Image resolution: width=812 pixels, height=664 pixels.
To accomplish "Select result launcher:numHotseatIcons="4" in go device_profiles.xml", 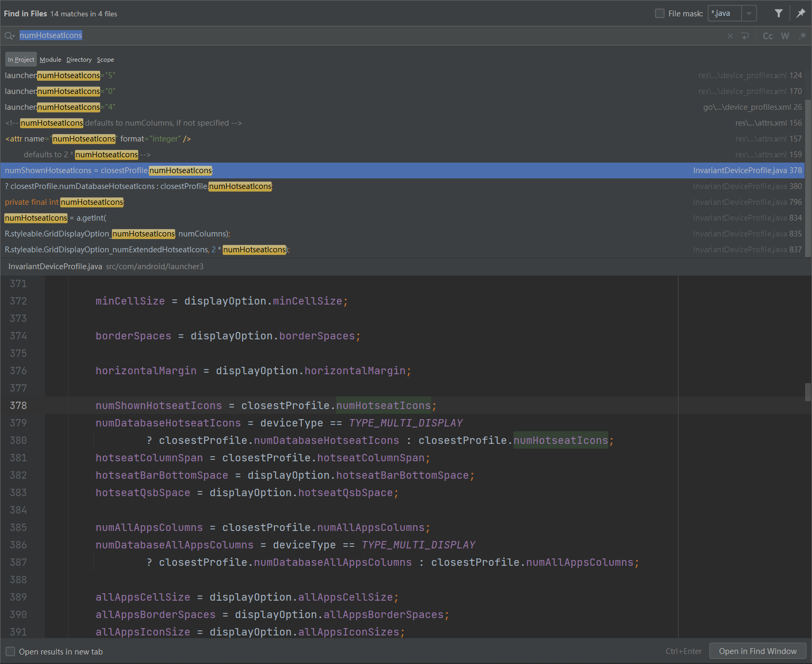I will (x=402, y=107).
